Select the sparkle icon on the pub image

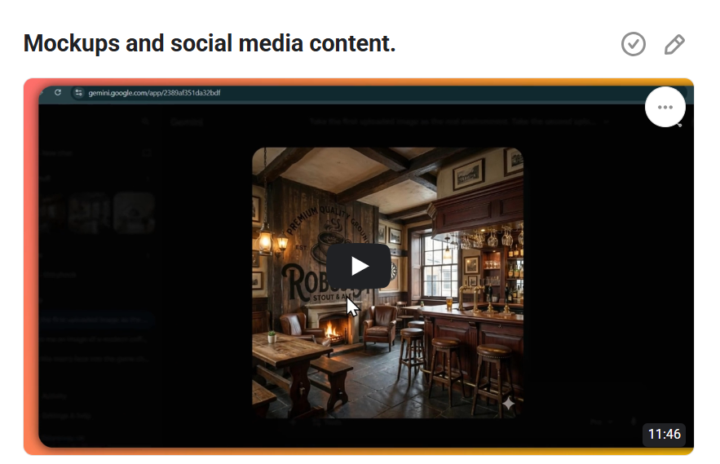pyautogui.click(x=508, y=403)
